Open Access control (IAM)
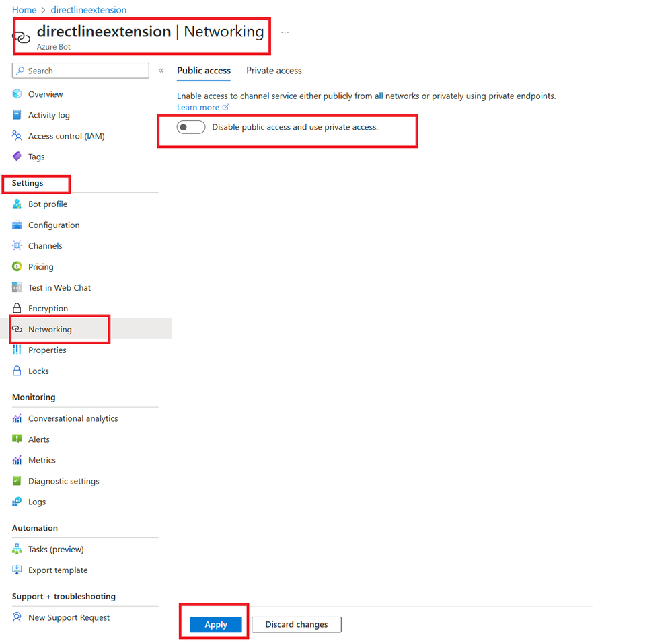Image resolution: width=672 pixels, height=643 pixels. point(66,136)
